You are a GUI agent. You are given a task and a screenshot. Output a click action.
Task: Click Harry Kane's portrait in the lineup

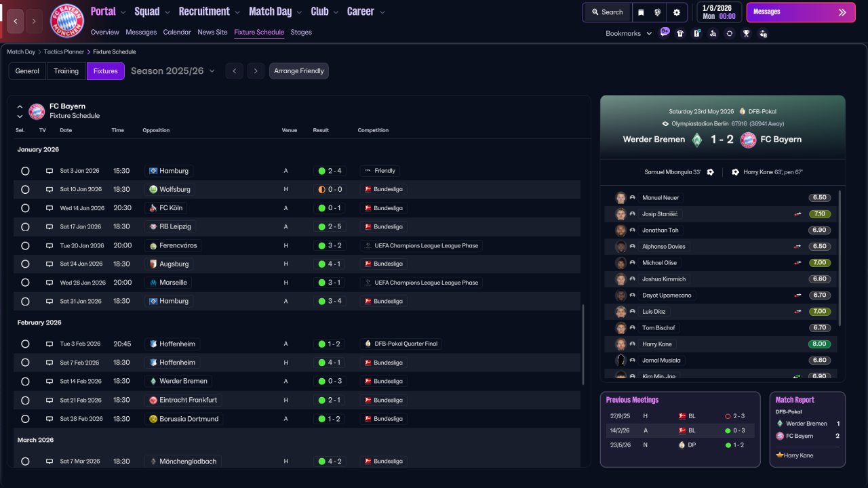pyautogui.click(x=620, y=344)
